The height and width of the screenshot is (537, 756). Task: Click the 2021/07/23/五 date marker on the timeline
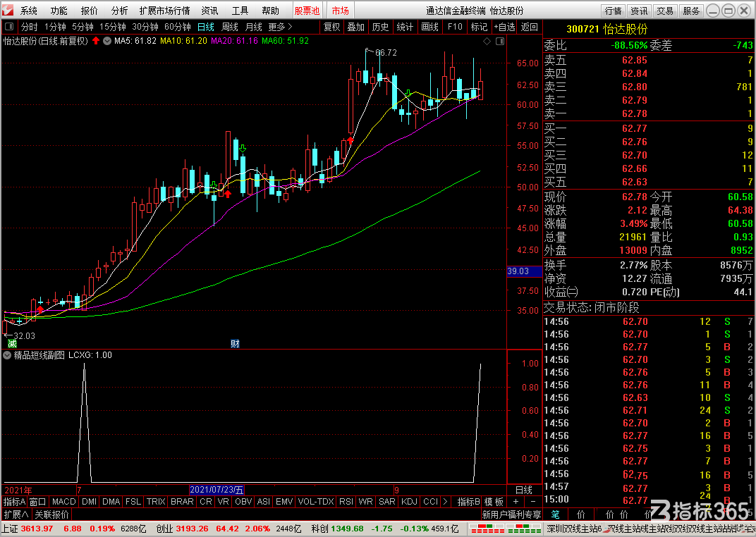217,490
